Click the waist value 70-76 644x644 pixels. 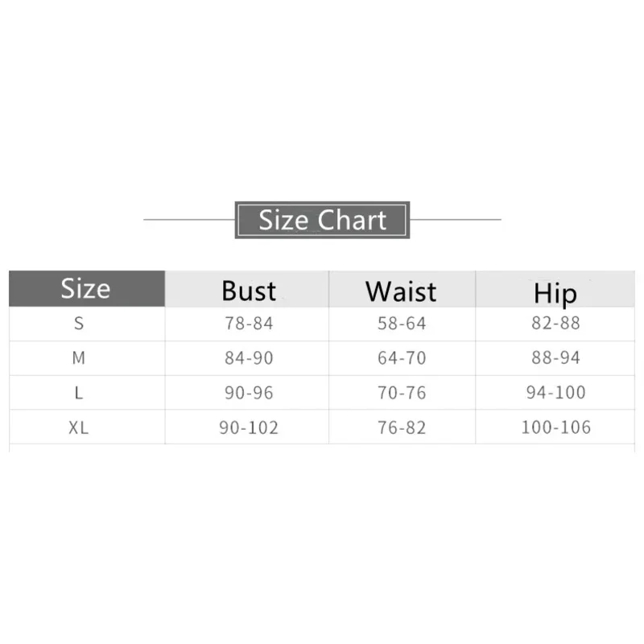pos(402,393)
